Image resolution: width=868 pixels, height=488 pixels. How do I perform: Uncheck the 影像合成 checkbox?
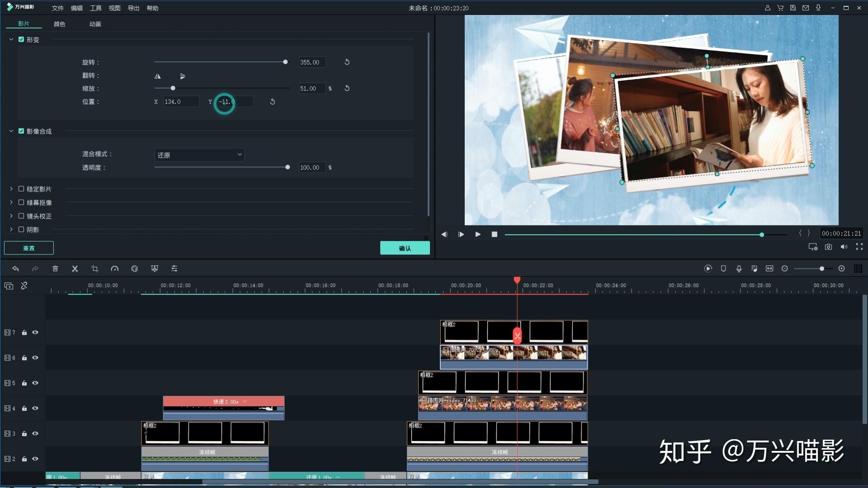pyautogui.click(x=21, y=131)
